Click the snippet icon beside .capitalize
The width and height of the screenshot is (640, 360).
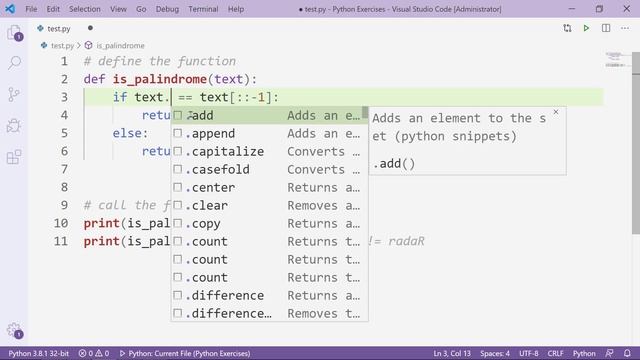[178, 151]
